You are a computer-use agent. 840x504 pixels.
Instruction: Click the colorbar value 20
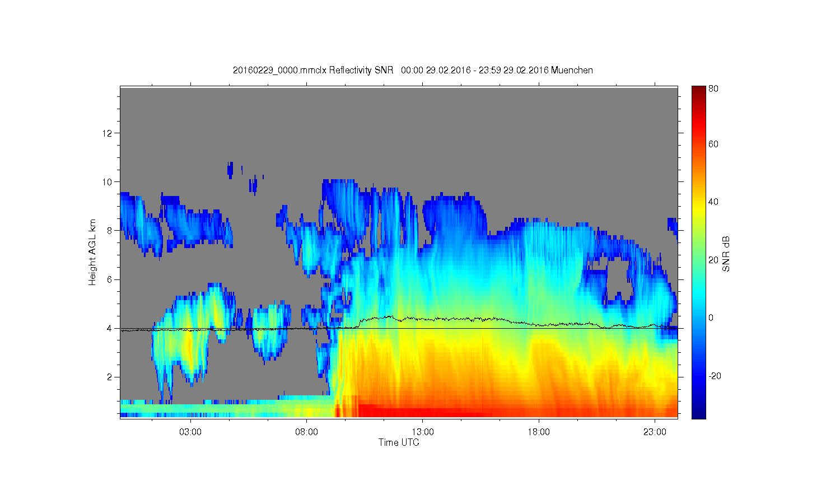click(x=713, y=260)
